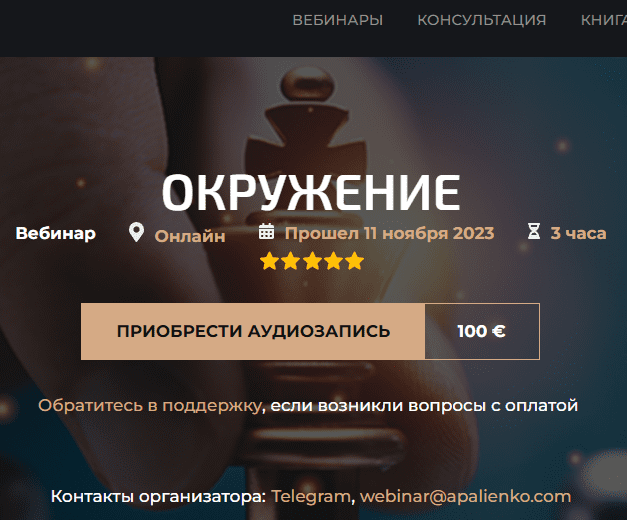Screen dimensions: 627x520
Task: Click the Онлайн location label
Action: click(x=190, y=236)
